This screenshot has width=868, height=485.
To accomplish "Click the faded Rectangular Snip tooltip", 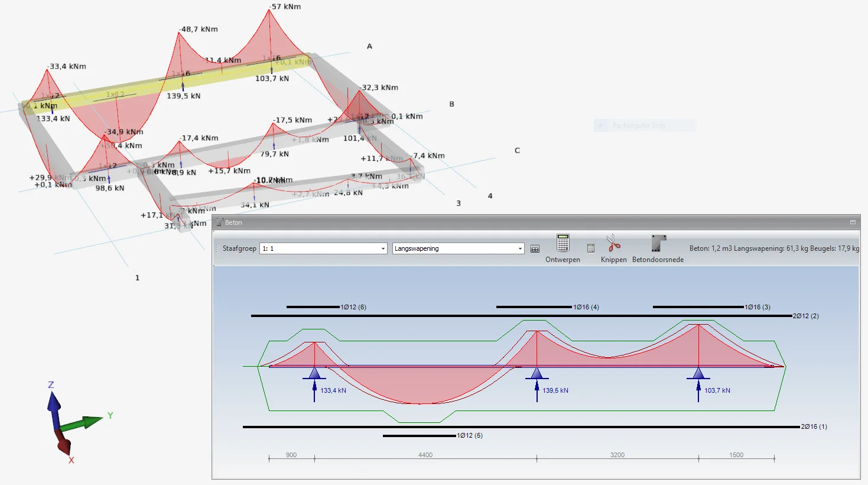I will click(645, 125).
